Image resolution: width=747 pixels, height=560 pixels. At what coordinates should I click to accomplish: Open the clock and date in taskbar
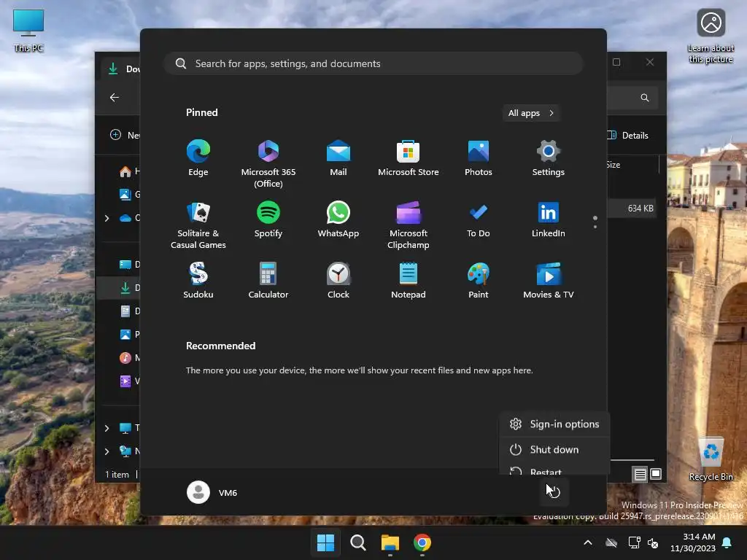pos(693,542)
